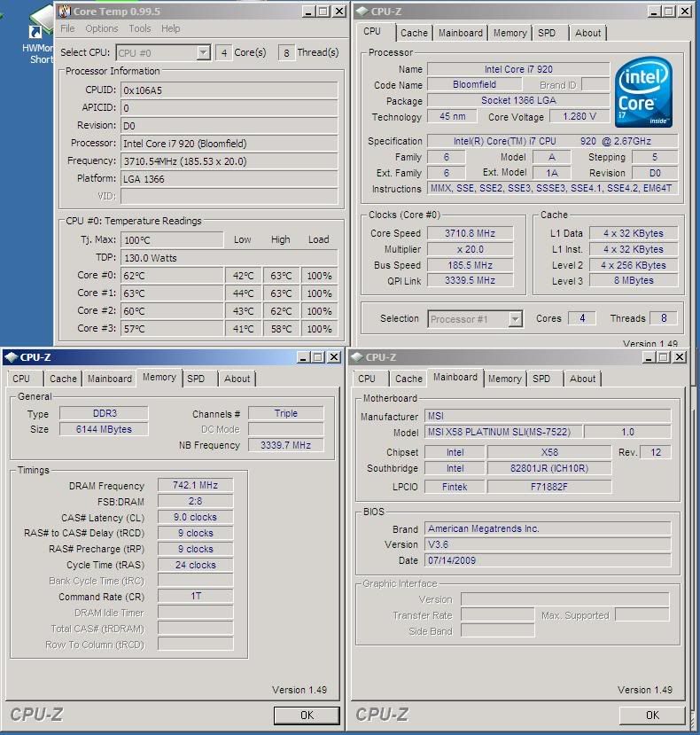
Task: Switch to Memory tab in top CPU-Z window
Action: (509, 33)
